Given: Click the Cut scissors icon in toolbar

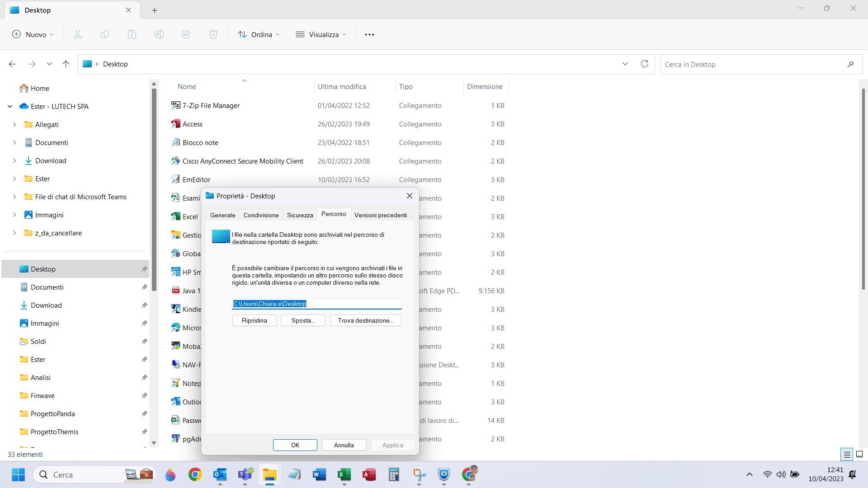Looking at the screenshot, I should click(x=78, y=34).
